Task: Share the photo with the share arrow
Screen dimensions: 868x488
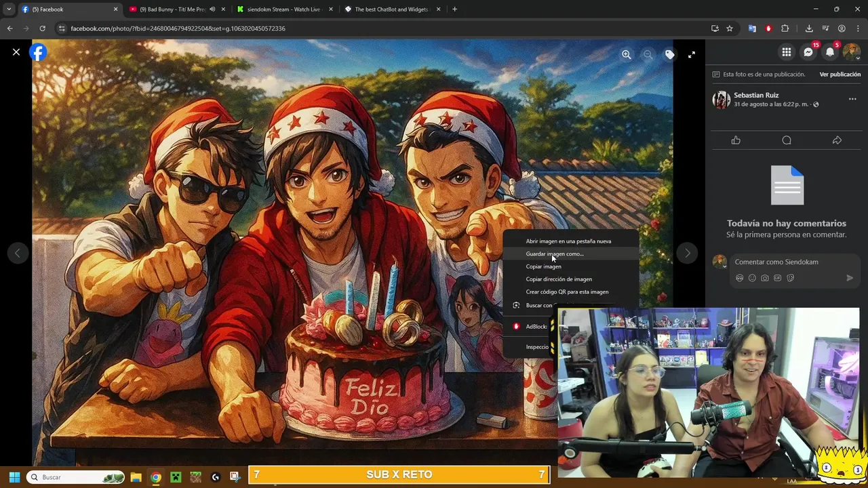Action: tap(837, 140)
